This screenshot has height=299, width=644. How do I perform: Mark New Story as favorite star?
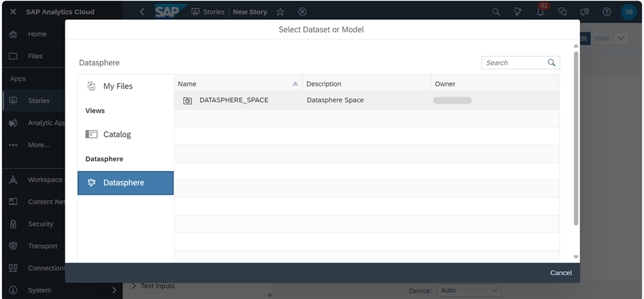coord(280,12)
